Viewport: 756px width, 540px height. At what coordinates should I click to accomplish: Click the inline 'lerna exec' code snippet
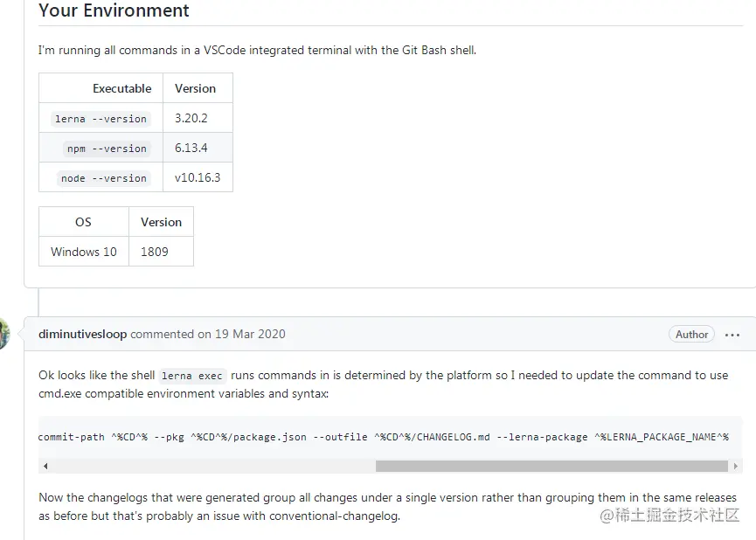[x=192, y=376]
